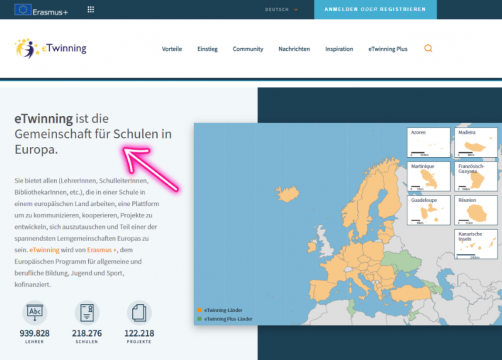Open the Community menu item
Viewport: 502px width, 360px height.
(248, 49)
